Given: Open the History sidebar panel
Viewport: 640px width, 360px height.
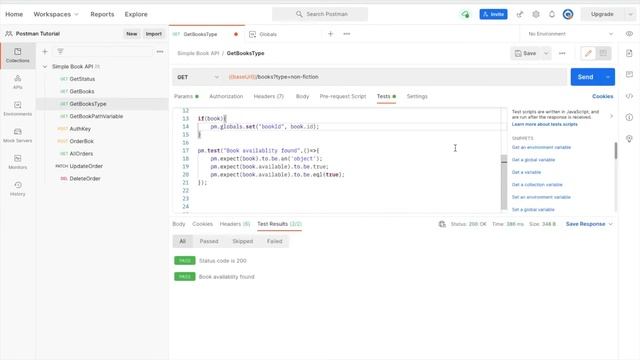Looking at the screenshot, I should coord(18,189).
